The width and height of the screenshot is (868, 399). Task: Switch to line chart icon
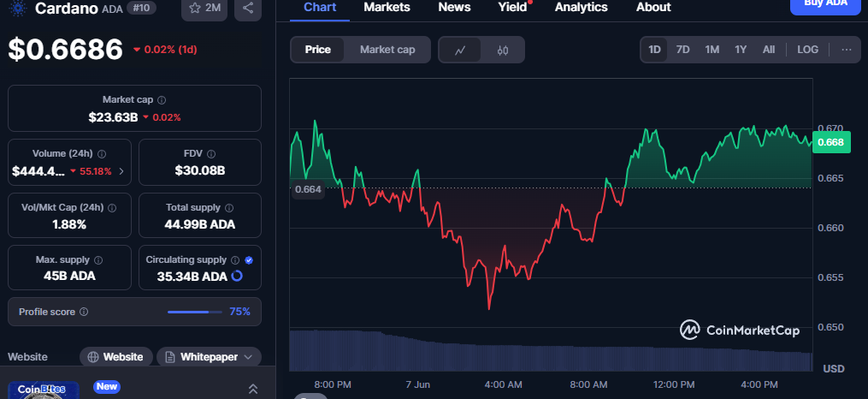coord(459,50)
